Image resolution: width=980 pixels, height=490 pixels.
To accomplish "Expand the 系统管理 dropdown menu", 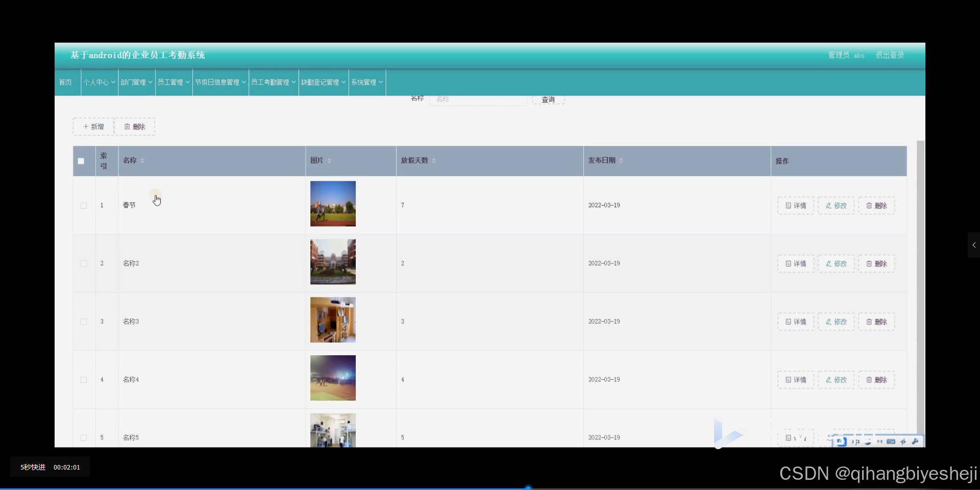I will point(366,82).
